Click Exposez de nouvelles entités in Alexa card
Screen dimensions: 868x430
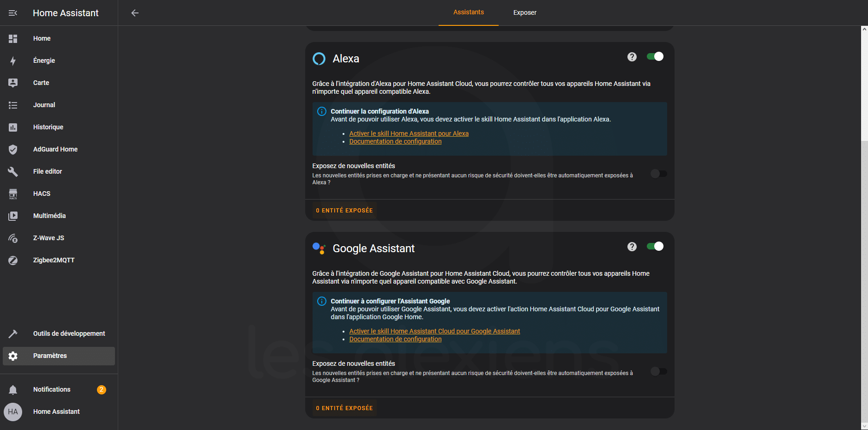(354, 166)
